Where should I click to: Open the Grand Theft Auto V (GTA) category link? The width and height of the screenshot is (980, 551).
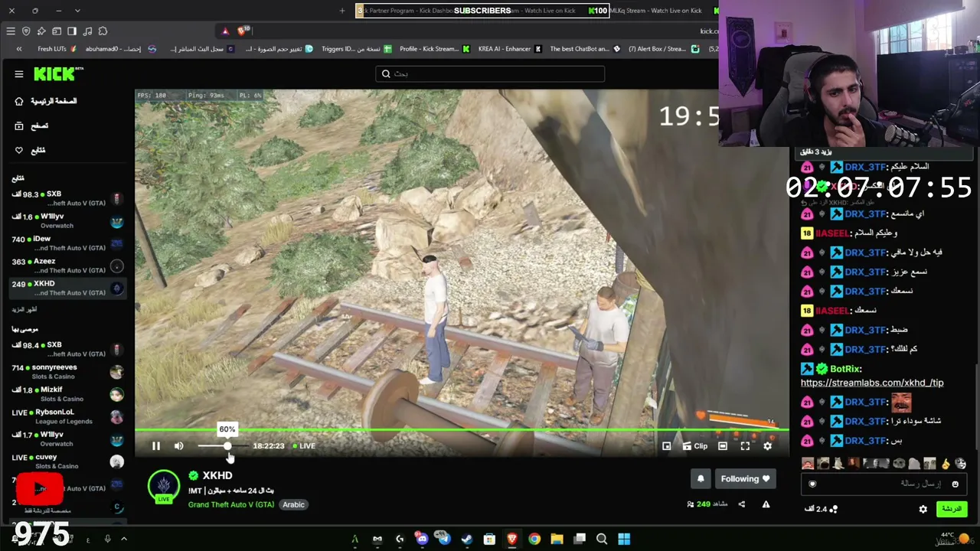[x=231, y=505]
